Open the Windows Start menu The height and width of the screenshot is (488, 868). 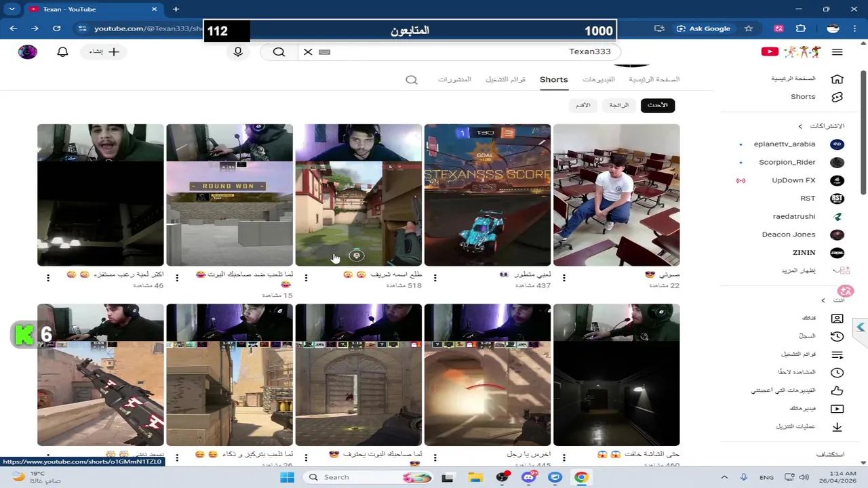tap(287, 477)
